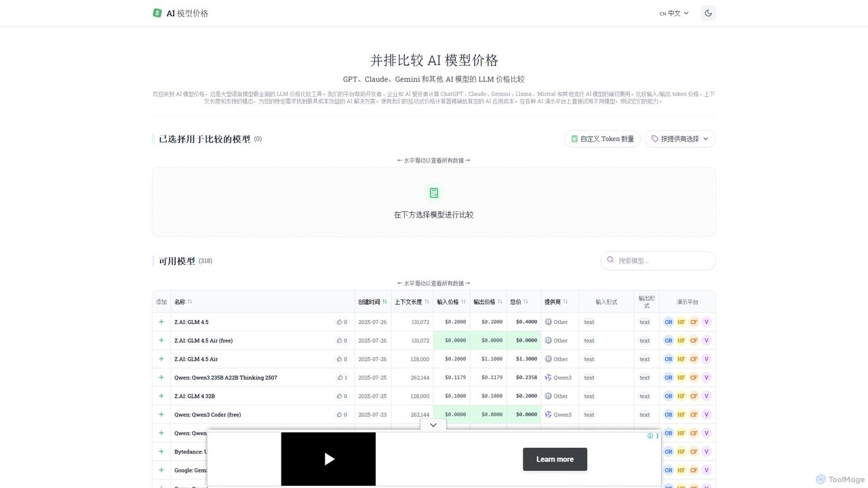
Task: Open HF demo for Z.AI: GLM 4.5
Action: [682, 322]
